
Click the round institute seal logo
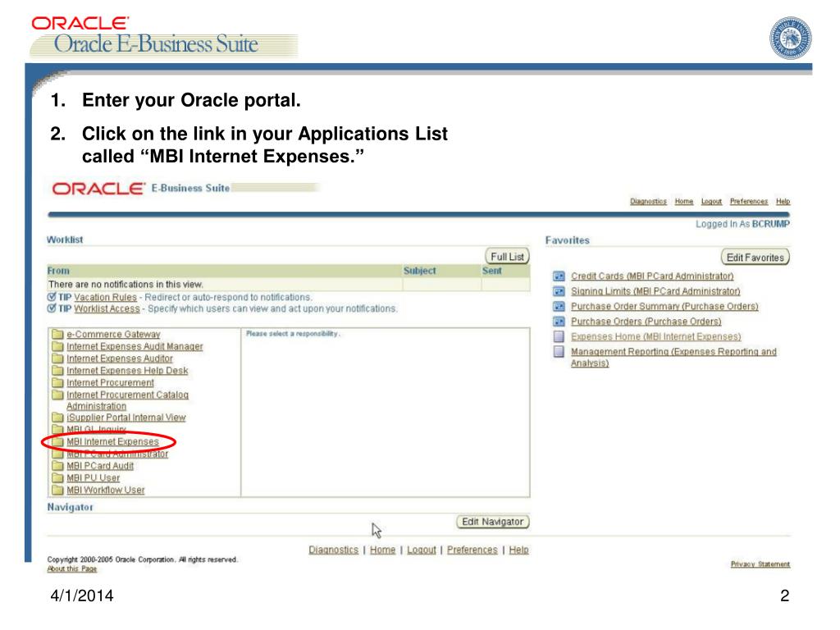pos(790,38)
